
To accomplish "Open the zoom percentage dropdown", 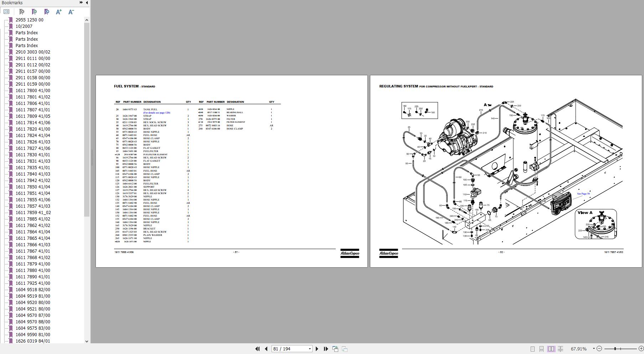I will (x=593, y=349).
